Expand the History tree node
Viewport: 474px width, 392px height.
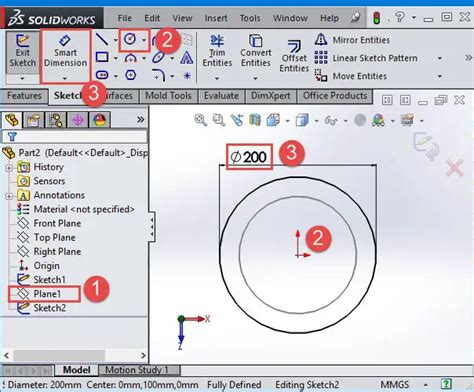pos(9,168)
